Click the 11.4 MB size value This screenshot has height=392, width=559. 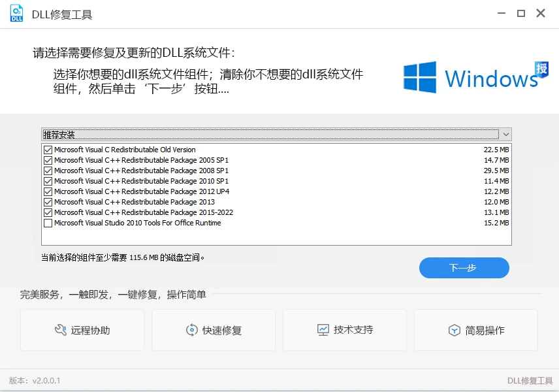(496, 181)
